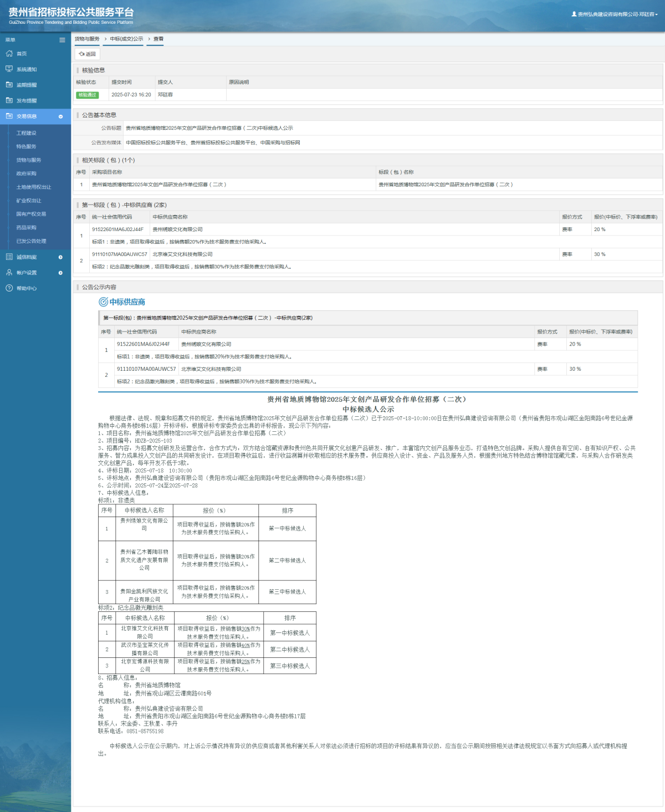Expand the 帐户设置 menu arrow

click(60, 273)
